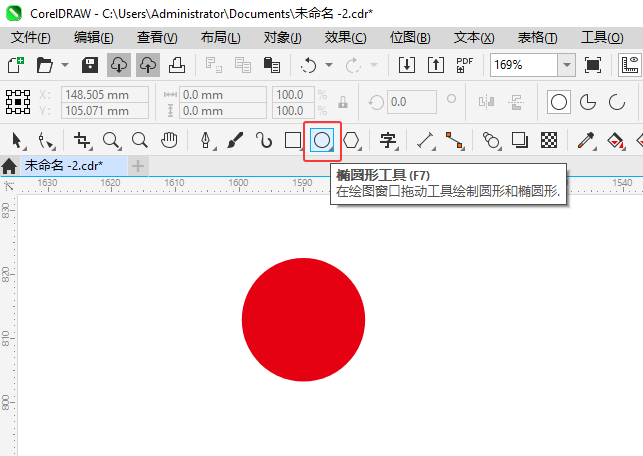
Task: Select the Connector tool
Action: [x=454, y=141]
